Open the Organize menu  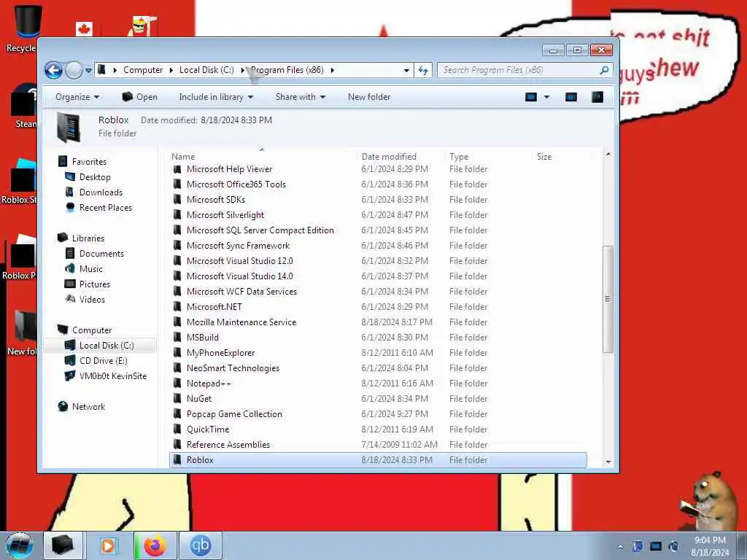[x=77, y=97]
